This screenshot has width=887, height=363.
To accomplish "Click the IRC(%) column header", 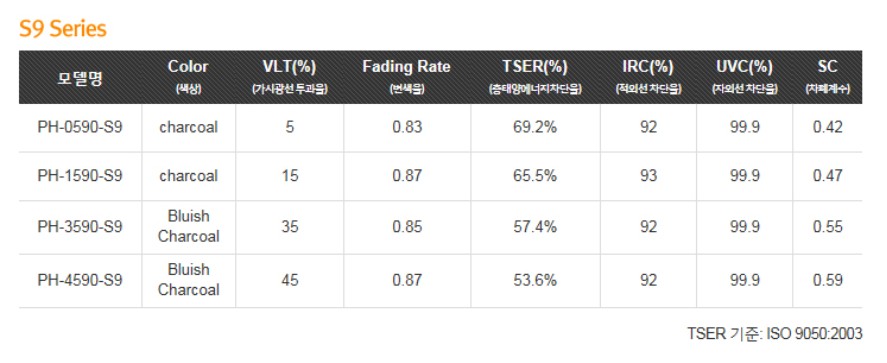I will [648, 76].
